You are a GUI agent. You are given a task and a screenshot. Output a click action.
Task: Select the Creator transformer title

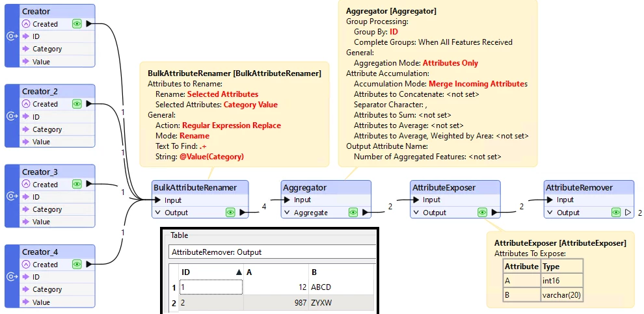coord(36,12)
